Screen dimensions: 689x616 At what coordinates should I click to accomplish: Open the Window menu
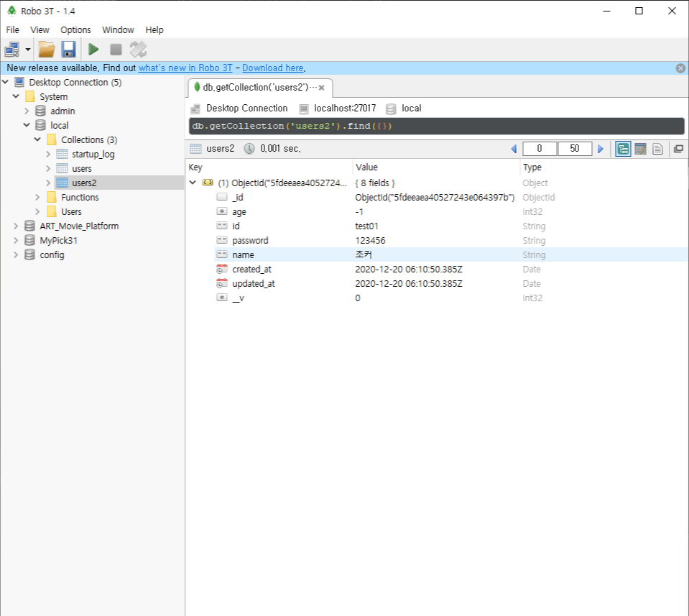(118, 30)
